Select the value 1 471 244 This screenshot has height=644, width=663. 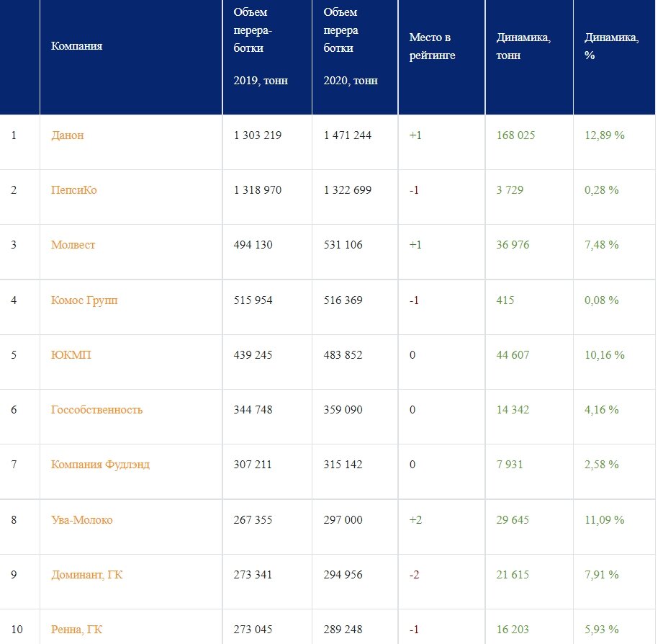pos(348,135)
